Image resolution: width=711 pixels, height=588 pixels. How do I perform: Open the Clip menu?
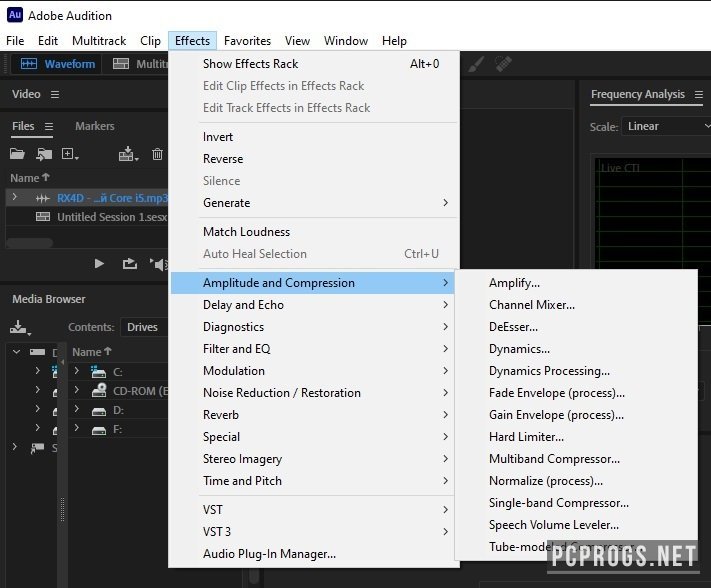point(150,41)
